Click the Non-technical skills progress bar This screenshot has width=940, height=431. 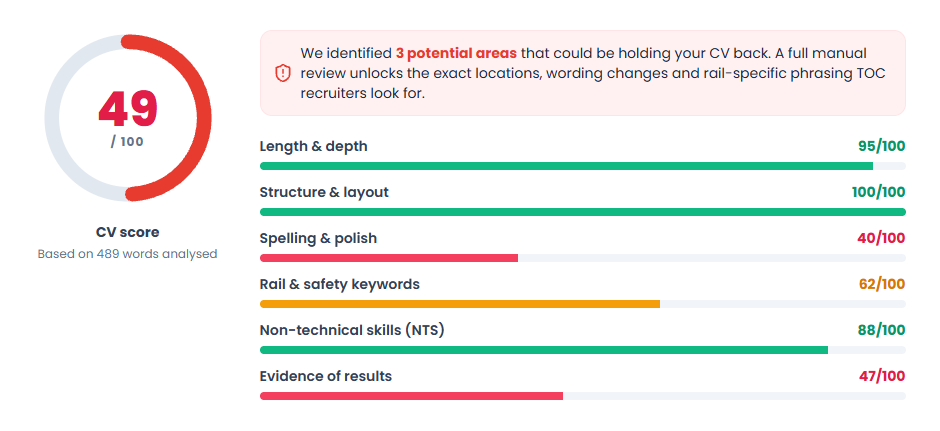(x=582, y=350)
